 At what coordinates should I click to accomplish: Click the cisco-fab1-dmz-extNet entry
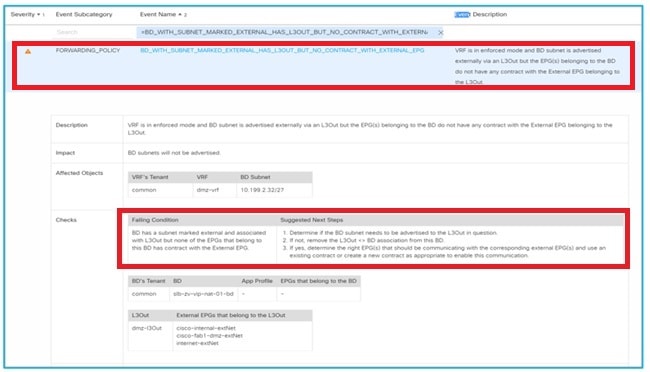[209, 336]
